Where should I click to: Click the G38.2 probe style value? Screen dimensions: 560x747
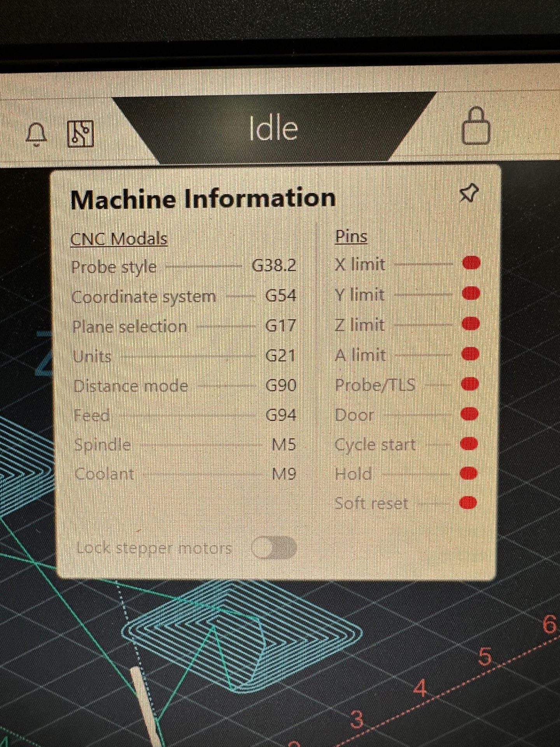(x=274, y=265)
